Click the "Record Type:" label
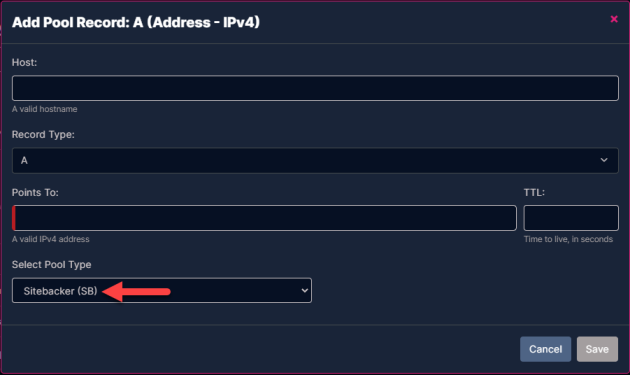631x375 pixels. coord(43,134)
